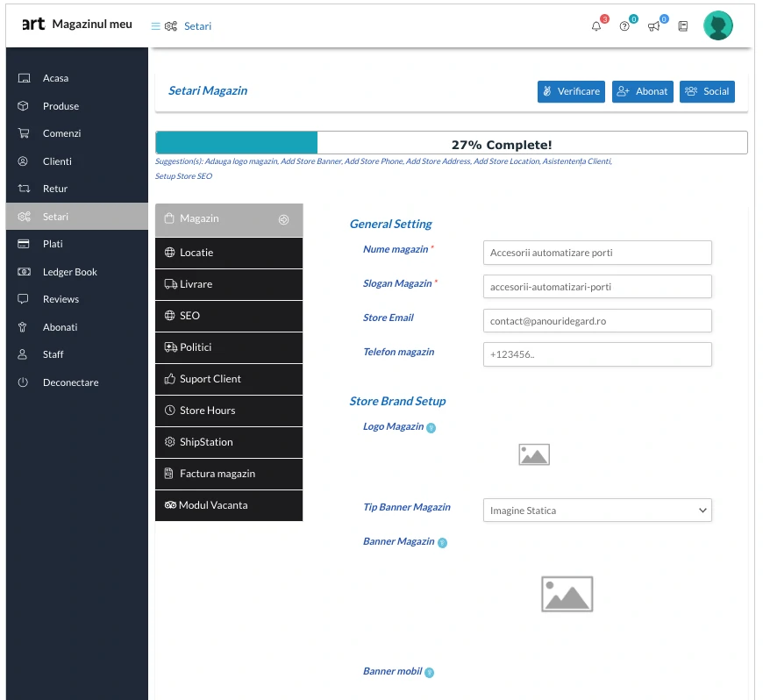Viewport: 763px width, 700px height.
Task: Open the Livrare settings tab
Action: click(229, 284)
